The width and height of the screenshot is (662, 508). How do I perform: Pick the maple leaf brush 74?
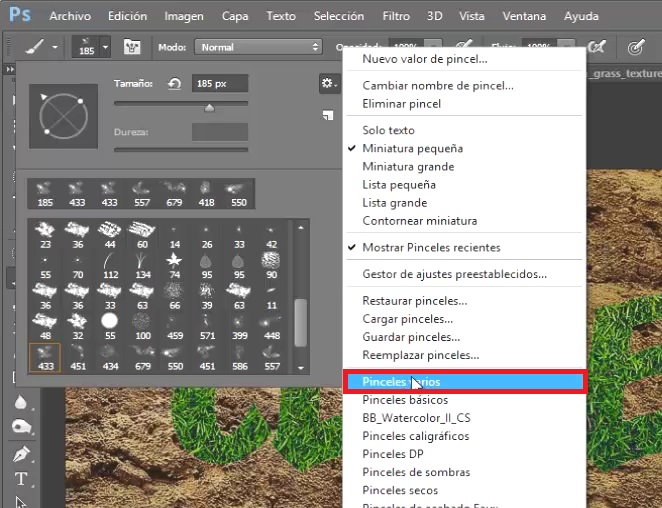coord(174,266)
